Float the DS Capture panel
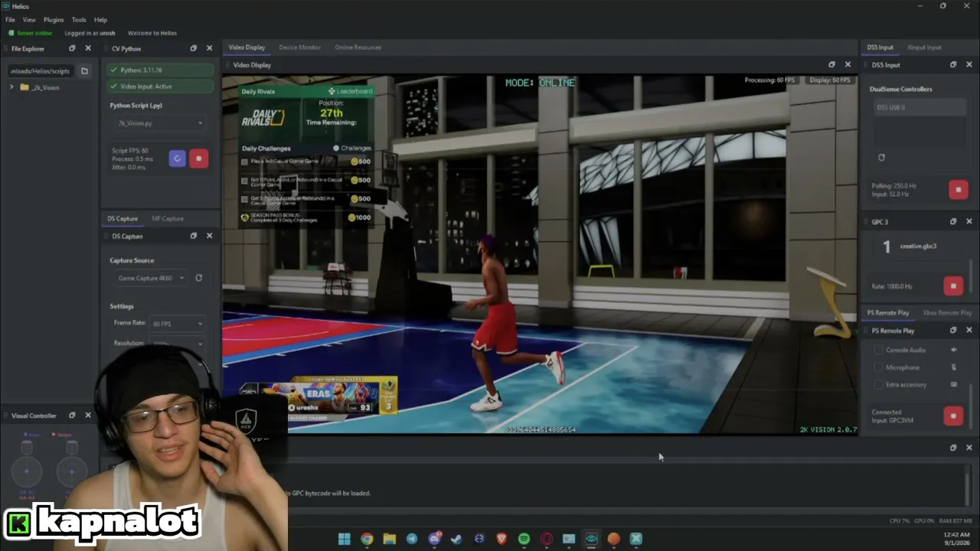This screenshot has height=551, width=980. click(193, 236)
